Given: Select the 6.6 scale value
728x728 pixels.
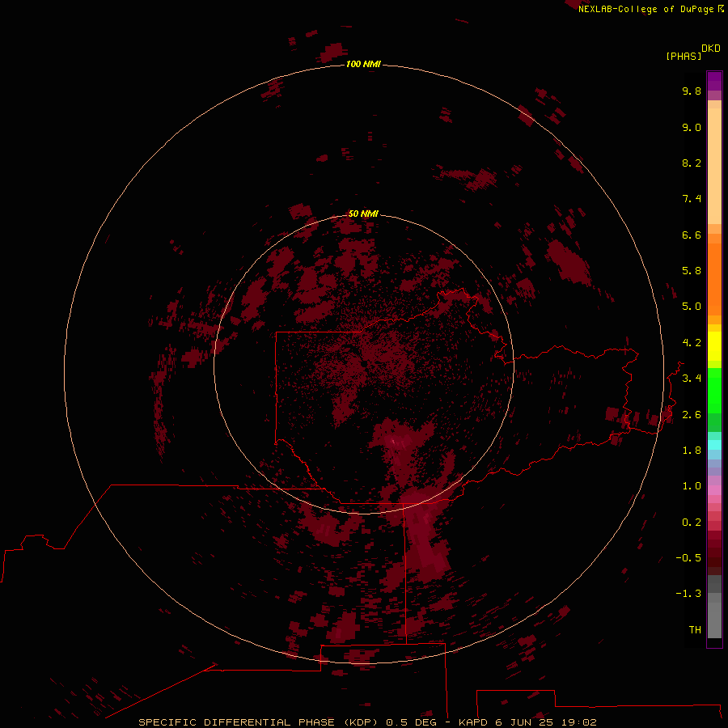Looking at the screenshot, I should click(692, 235).
